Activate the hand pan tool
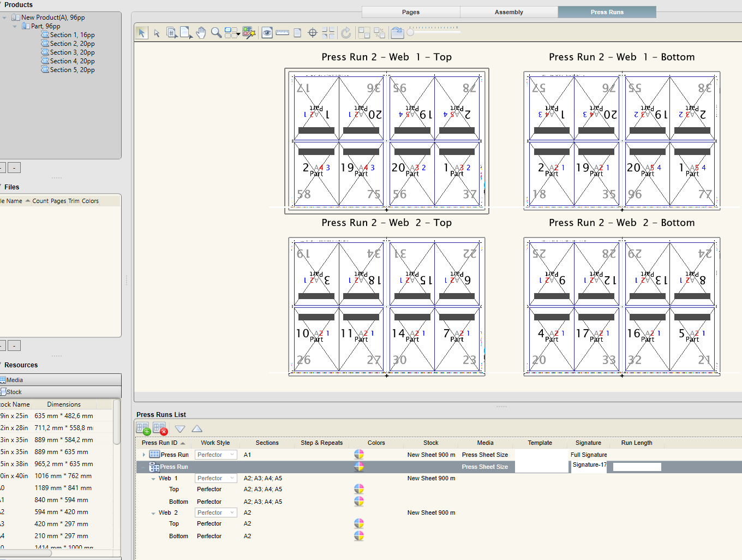Viewport: 742px width, 560px height. [201, 33]
